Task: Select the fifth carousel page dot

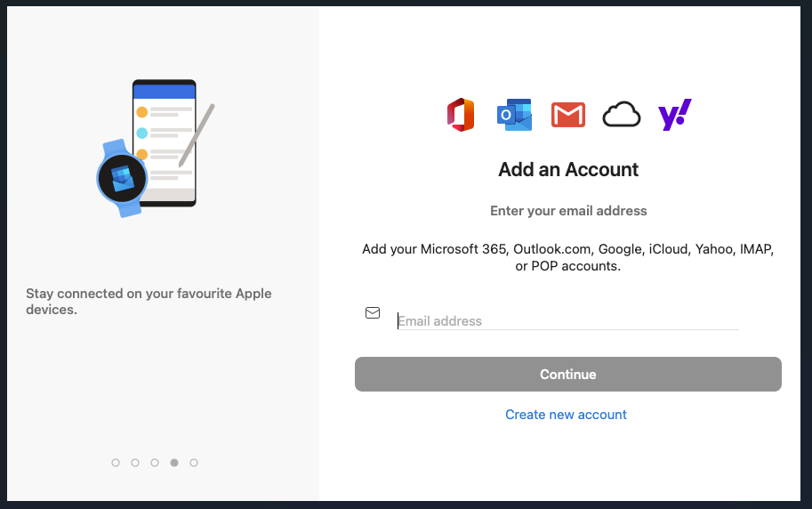Action: pos(194,463)
